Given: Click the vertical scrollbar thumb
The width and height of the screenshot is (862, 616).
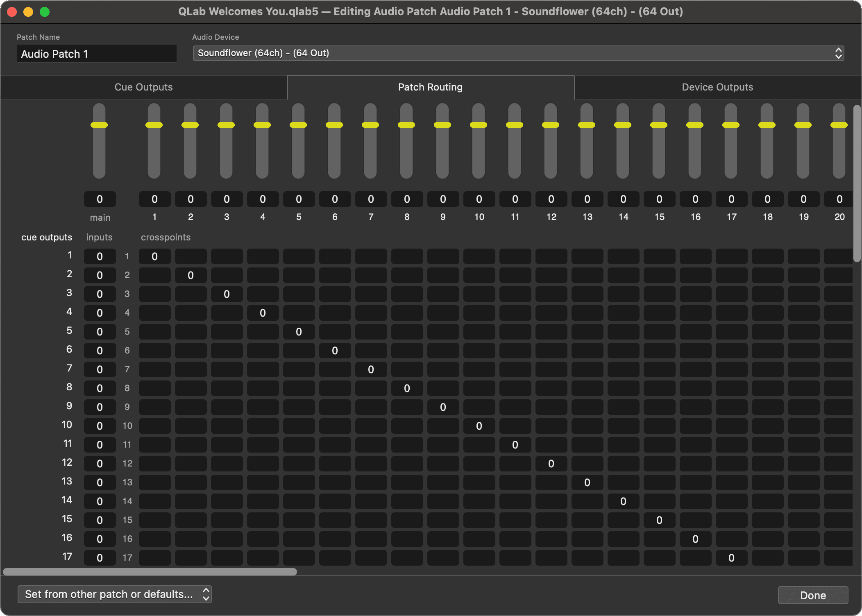Looking at the screenshot, I should 857,183.
